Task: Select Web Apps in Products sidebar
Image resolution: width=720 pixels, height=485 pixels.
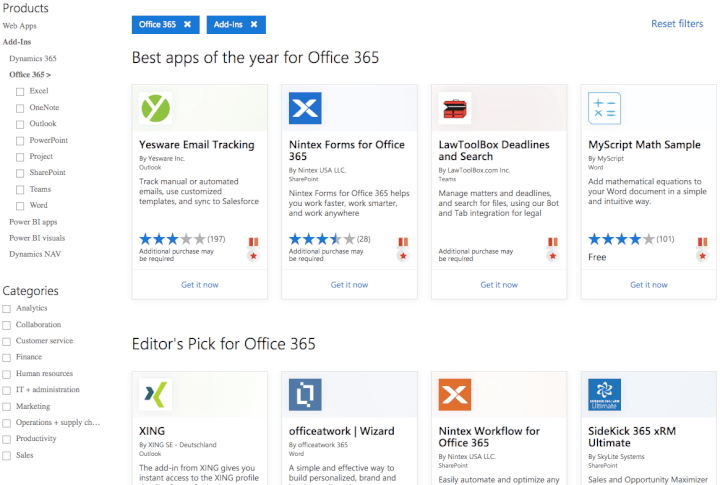Action: 20,26
